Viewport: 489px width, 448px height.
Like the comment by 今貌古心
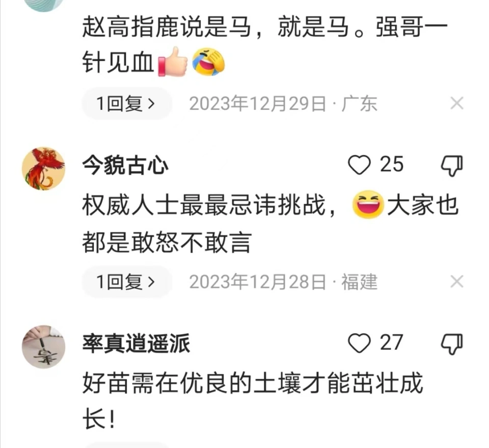(359, 164)
